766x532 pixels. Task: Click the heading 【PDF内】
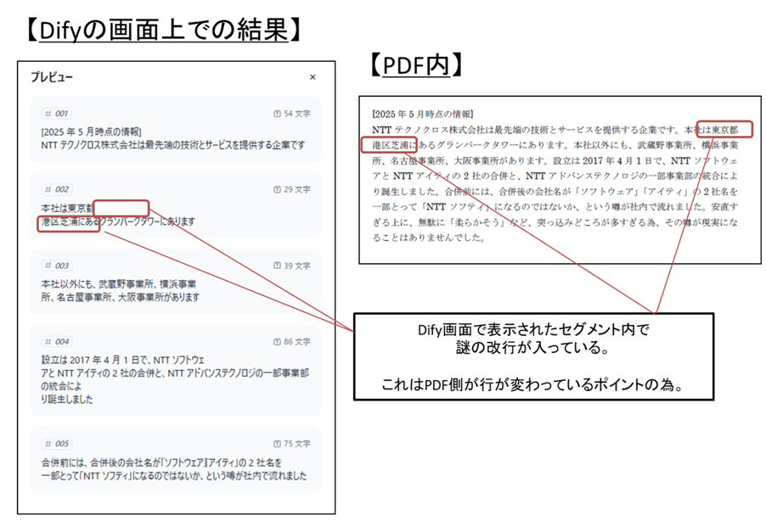click(x=416, y=65)
